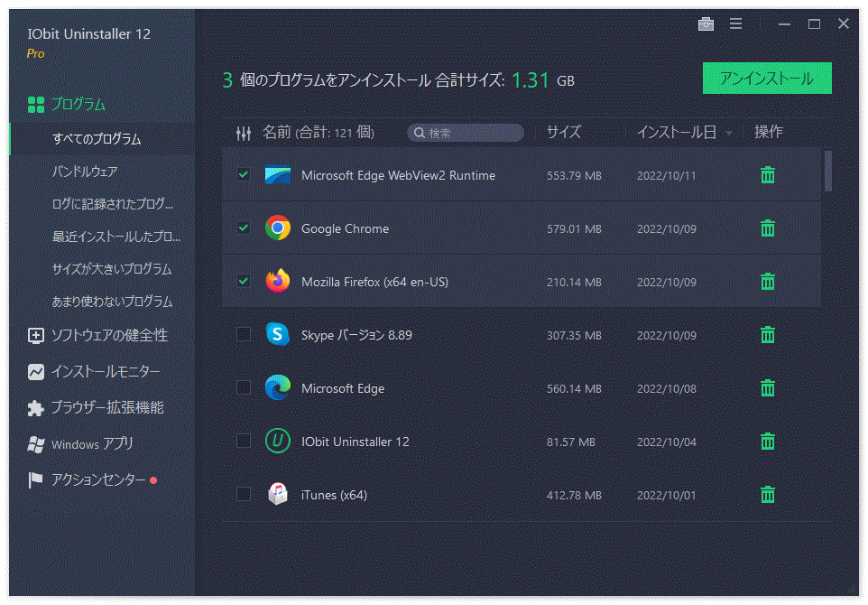This screenshot has width=868, height=605.
Task: Click the 2022/10/04 install date
Action: (x=667, y=442)
